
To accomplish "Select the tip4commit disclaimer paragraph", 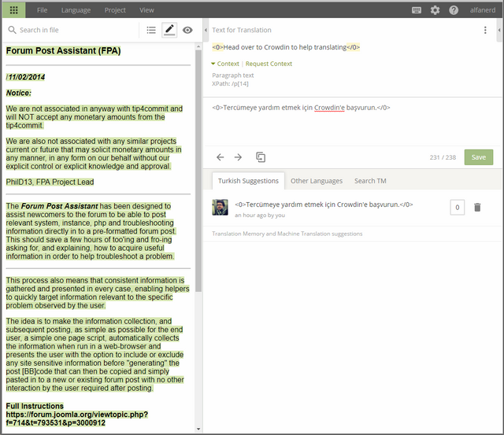I will pos(94,117).
